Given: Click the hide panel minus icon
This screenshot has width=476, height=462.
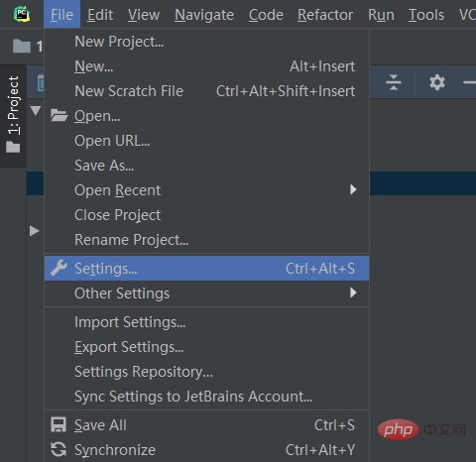Looking at the screenshot, I should click(x=469, y=82).
